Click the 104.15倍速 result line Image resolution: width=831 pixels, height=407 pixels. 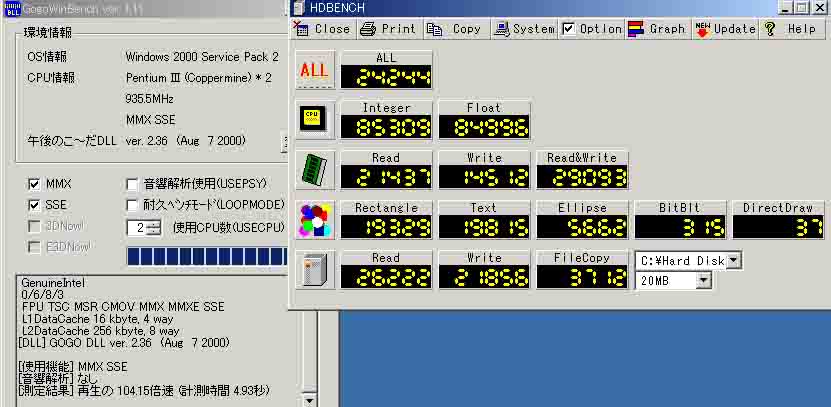click(144, 391)
